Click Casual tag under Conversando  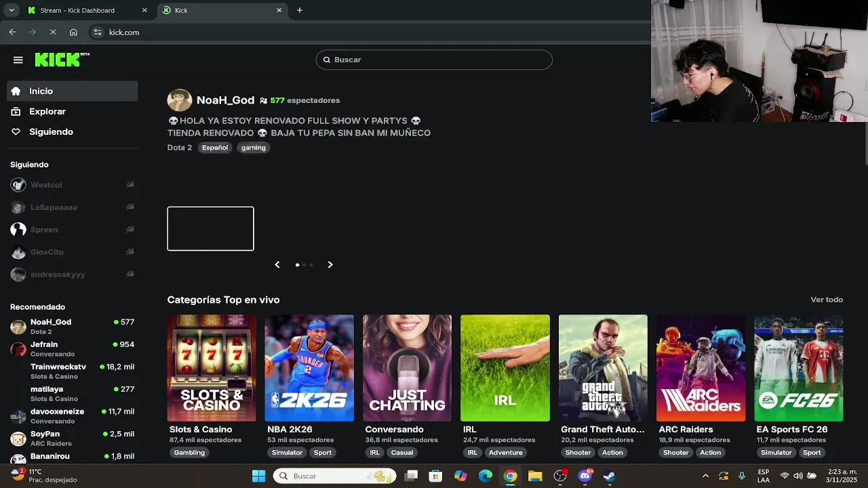(402, 453)
